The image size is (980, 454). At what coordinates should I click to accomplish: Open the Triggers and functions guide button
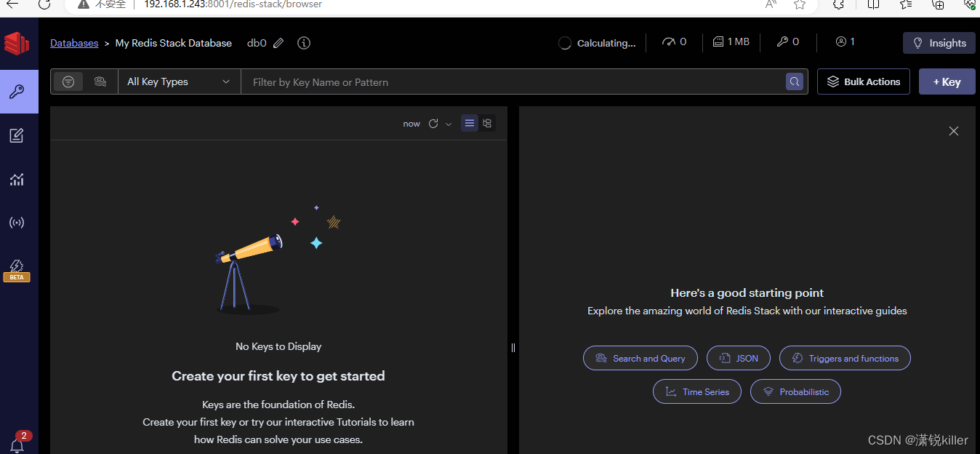point(845,358)
